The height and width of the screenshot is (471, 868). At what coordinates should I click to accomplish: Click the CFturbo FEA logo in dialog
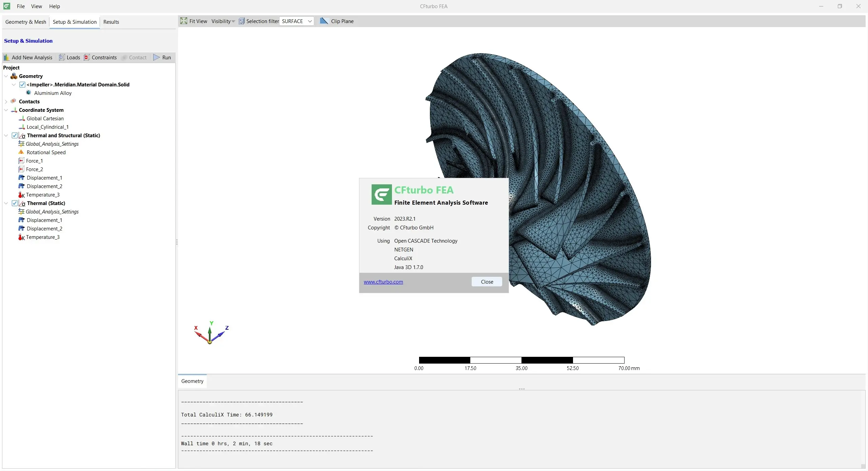[381, 194]
